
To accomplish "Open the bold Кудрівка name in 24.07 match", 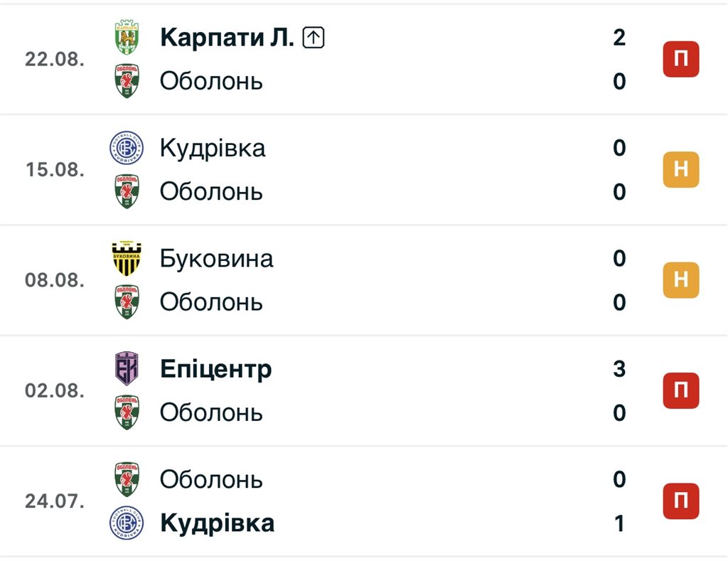I will [x=217, y=523].
